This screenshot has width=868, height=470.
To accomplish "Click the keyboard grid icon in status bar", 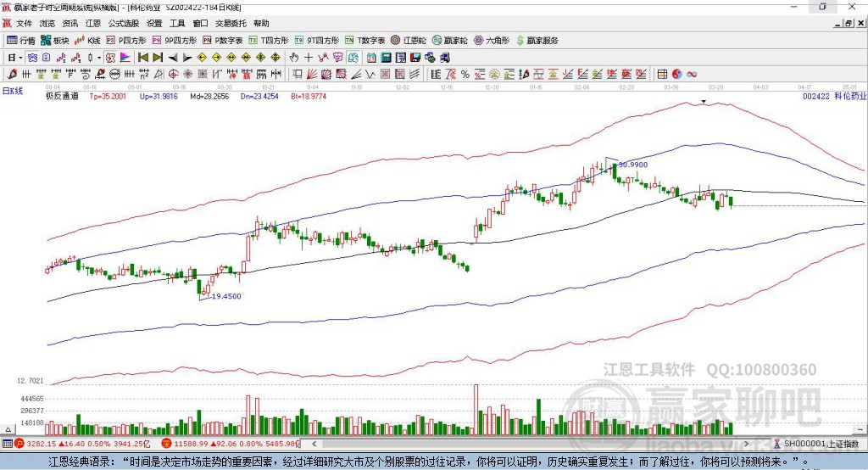I will 7,444.
